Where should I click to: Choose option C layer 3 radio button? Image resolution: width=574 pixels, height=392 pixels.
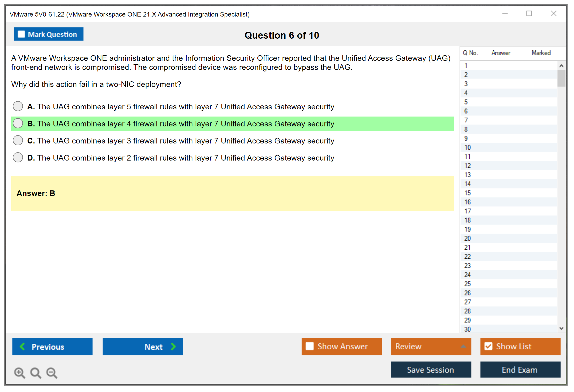[x=18, y=140]
